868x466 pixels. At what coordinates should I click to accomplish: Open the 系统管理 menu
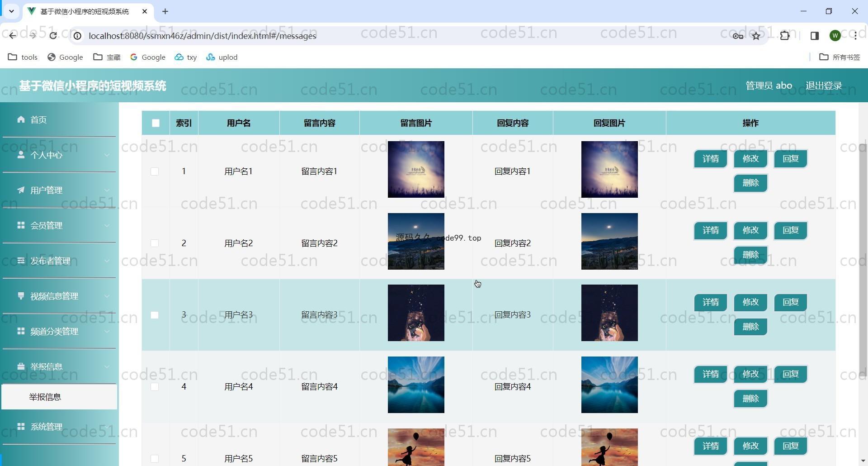click(x=59, y=427)
